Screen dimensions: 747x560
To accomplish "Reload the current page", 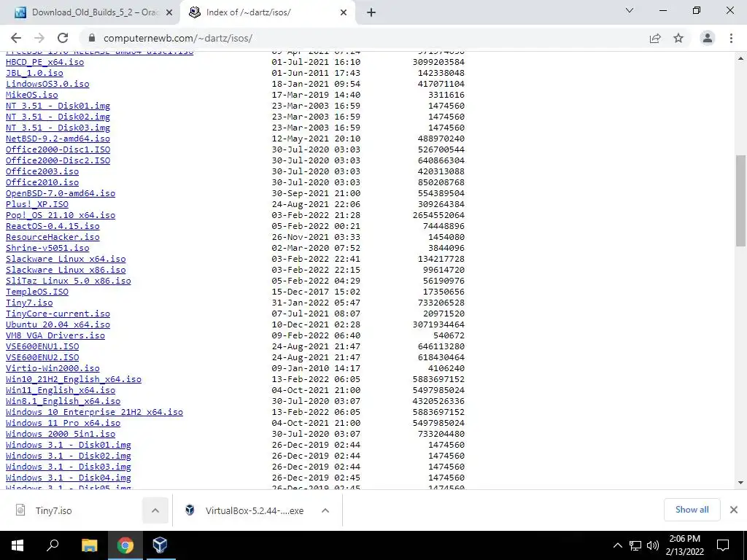I will (63, 38).
